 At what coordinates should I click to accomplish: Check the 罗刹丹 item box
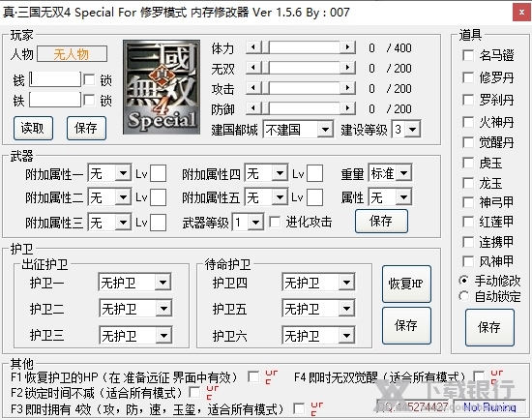point(468,100)
